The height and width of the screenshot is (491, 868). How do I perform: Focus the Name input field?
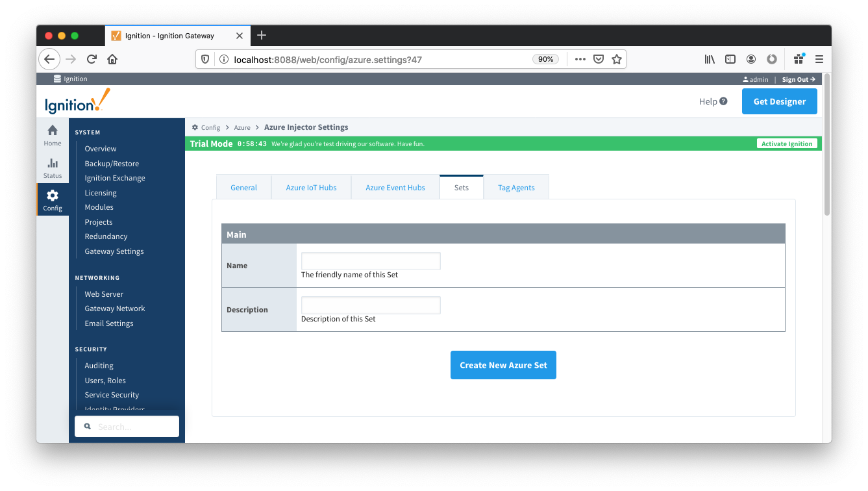click(371, 261)
